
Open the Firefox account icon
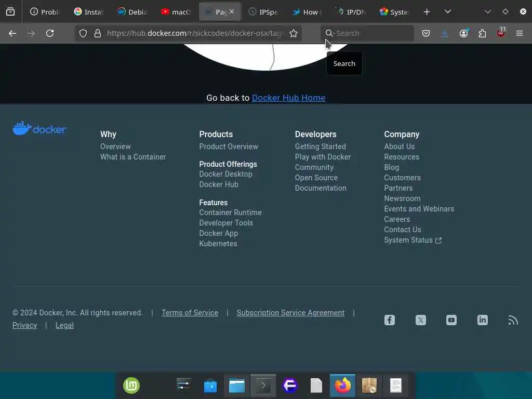click(464, 33)
